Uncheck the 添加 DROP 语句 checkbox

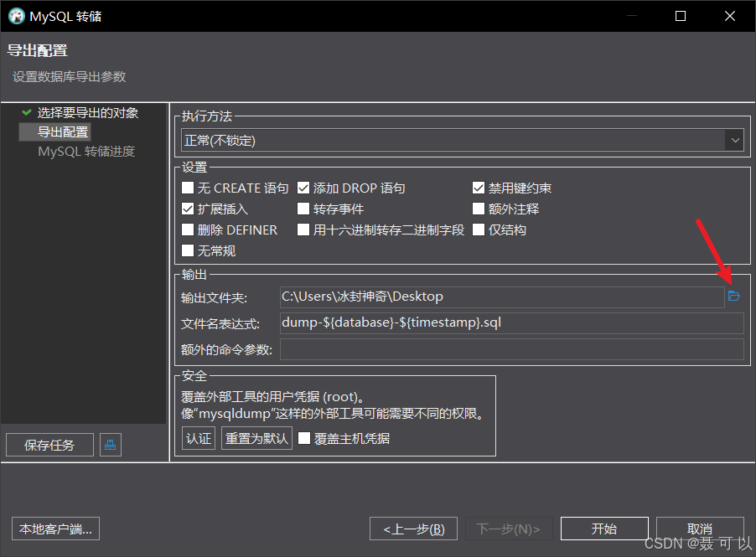tap(303, 188)
